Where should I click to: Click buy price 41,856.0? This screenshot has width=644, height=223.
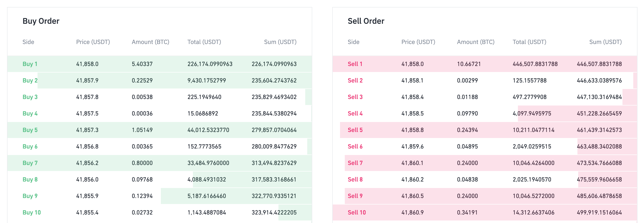(x=87, y=179)
